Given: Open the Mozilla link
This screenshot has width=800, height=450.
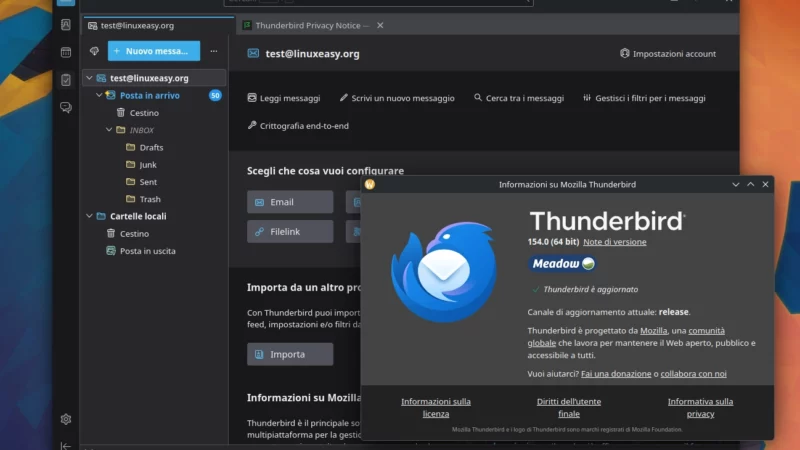Looking at the screenshot, I should click(x=654, y=331).
